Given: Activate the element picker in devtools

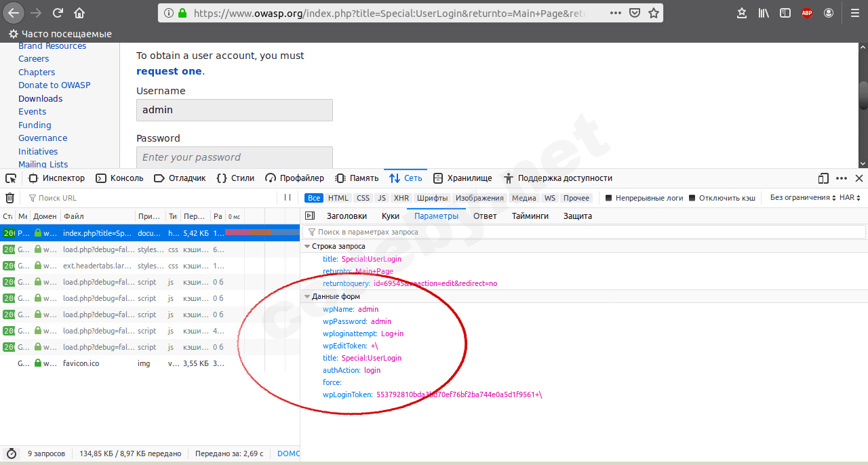Looking at the screenshot, I should 11,178.
